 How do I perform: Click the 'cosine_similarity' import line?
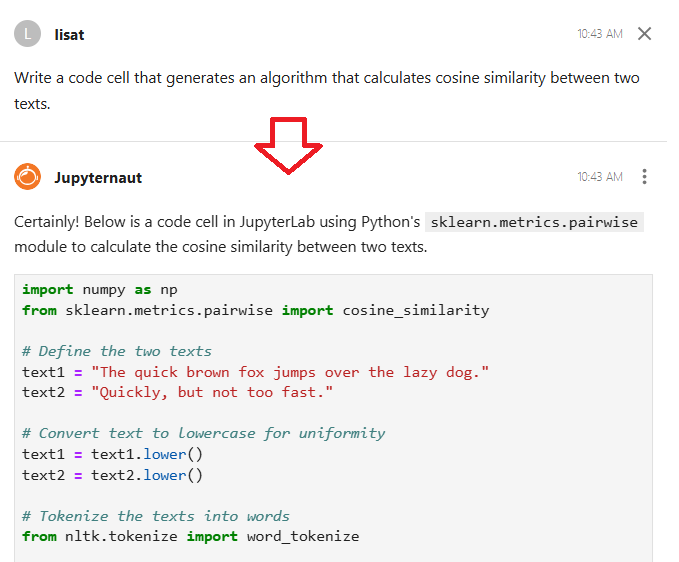tap(255, 310)
